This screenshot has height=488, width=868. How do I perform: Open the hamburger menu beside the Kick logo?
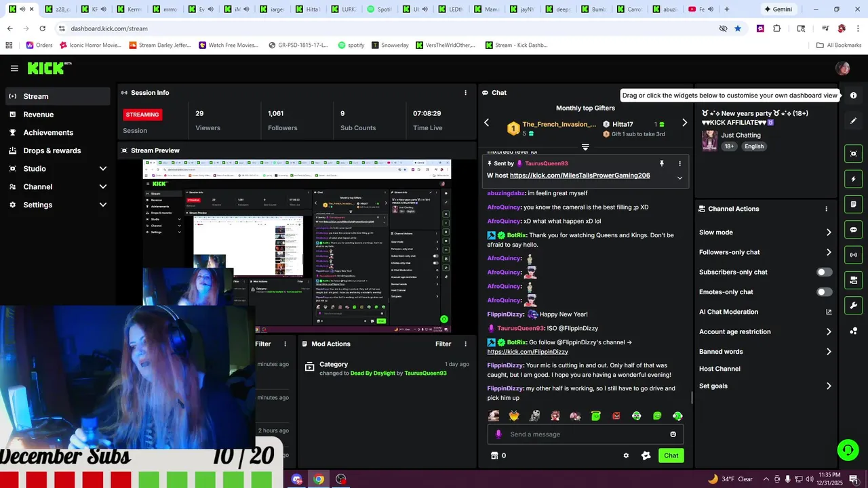[x=14, y=68]
